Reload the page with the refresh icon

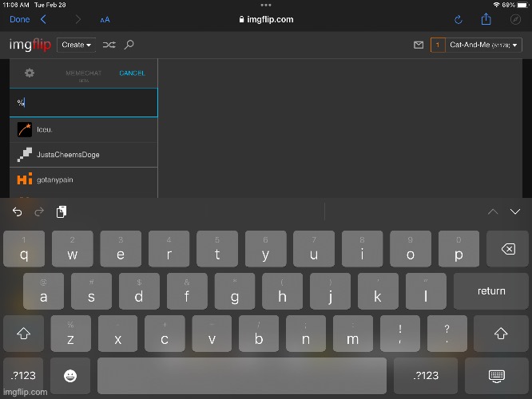pyautogui.click(x=459, y=20)
